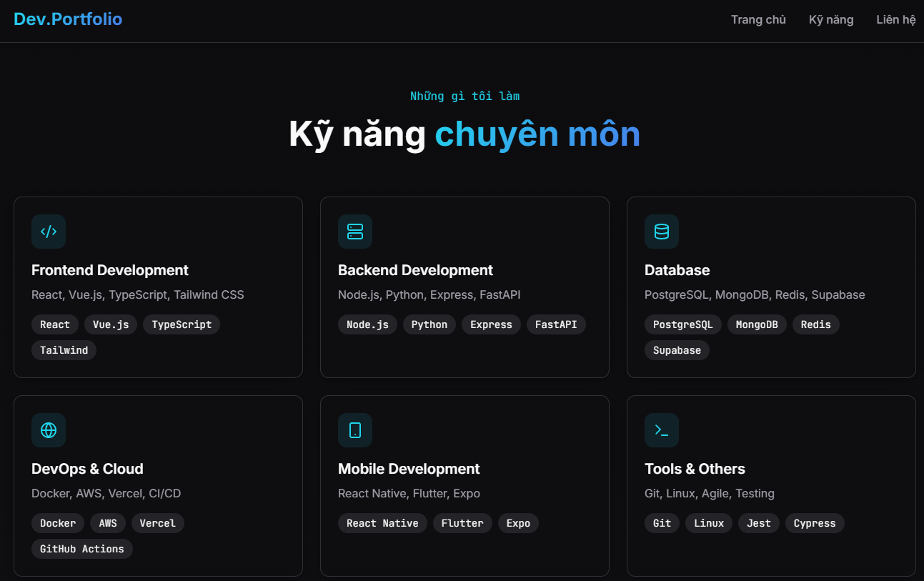Image resolution: width=924 pixels, height=581 pixels.
Task: Open the Trang chủ menu item
Action: (758, 19)
